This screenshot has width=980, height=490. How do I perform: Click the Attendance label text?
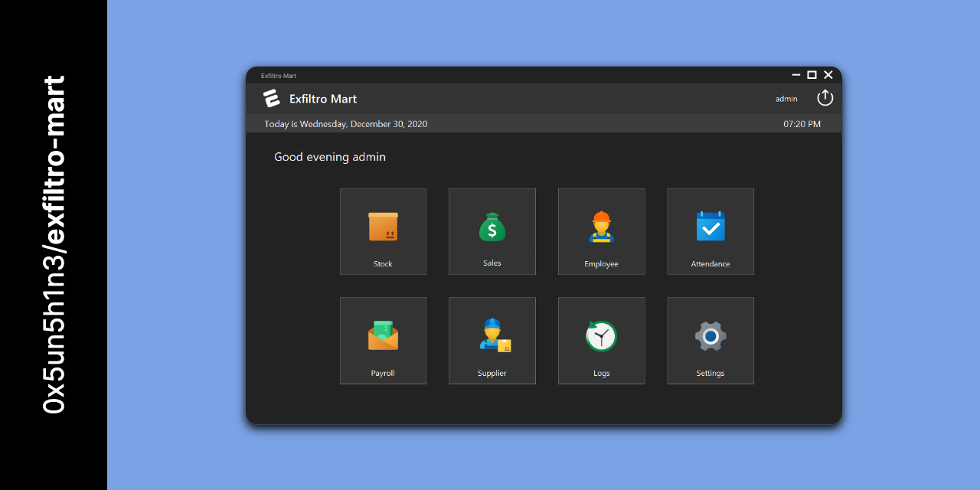click(x=710, y=264)
